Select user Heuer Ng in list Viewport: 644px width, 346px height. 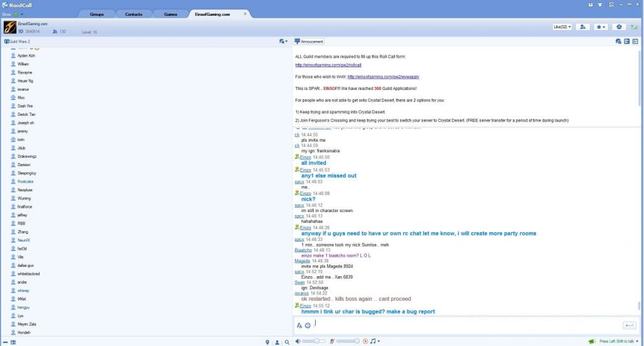pyautogui.click(x=25, y=81)
